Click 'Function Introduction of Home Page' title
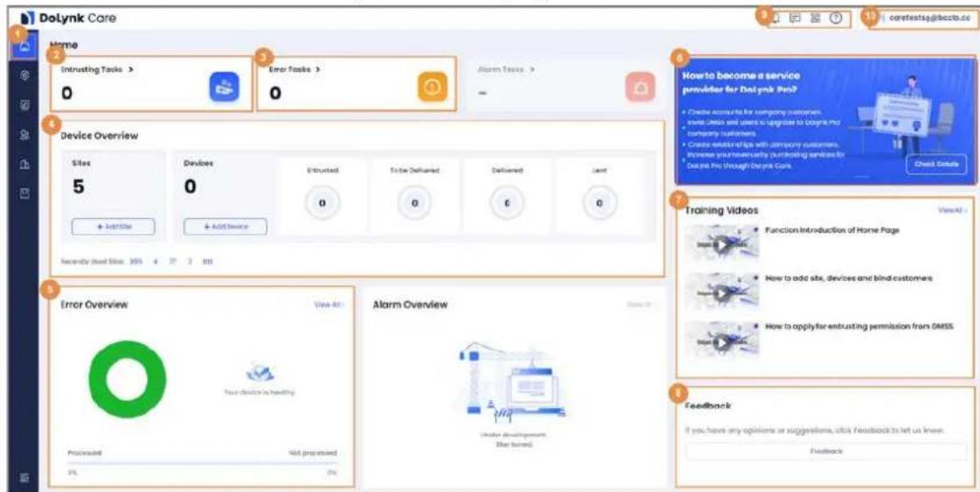The width and height of the screenshot is (980, 492). tap(832, 230)
